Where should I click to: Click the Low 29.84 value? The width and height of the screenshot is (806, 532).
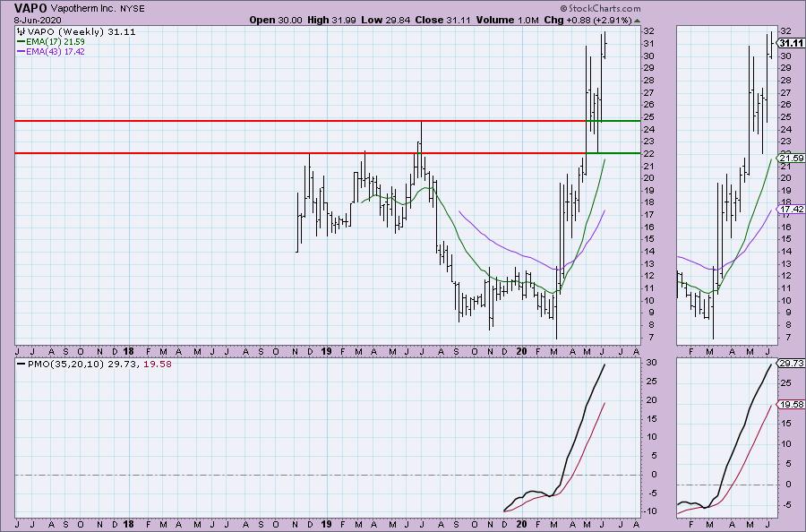[x=385, y=20]
